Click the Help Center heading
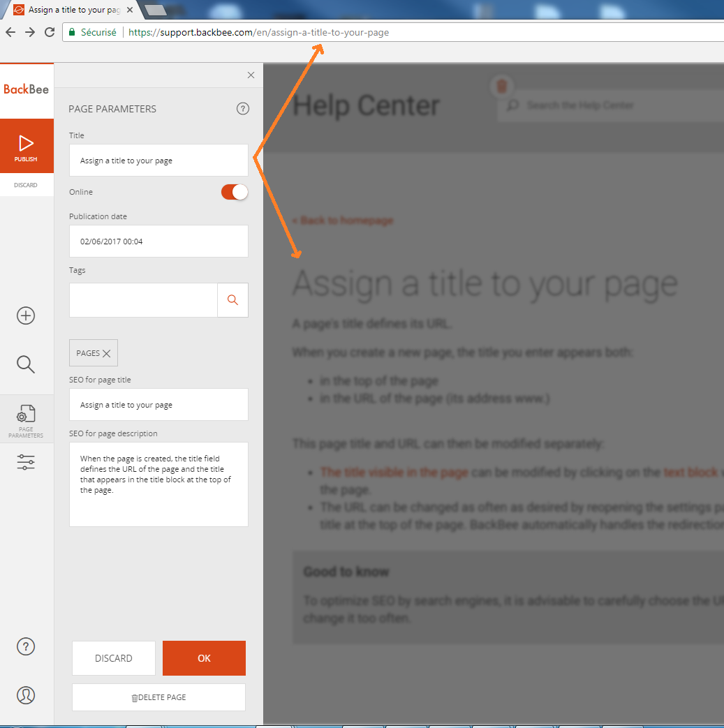724x728 pixels. 366,105
